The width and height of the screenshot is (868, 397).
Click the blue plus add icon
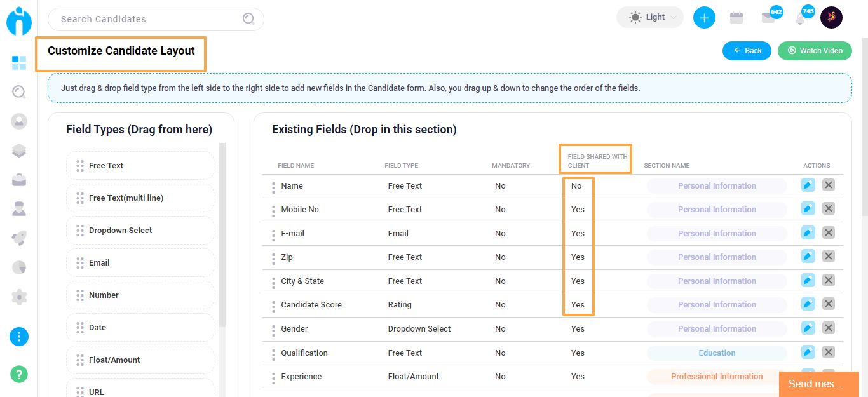tap(704, 18)
